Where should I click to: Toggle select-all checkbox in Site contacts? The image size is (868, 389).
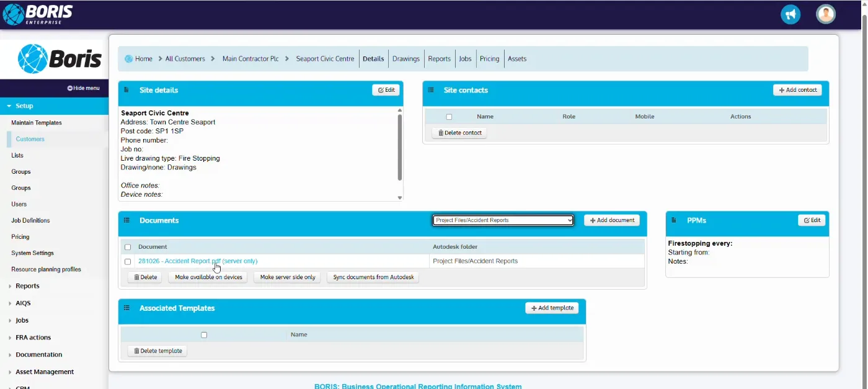click(449, 117)
